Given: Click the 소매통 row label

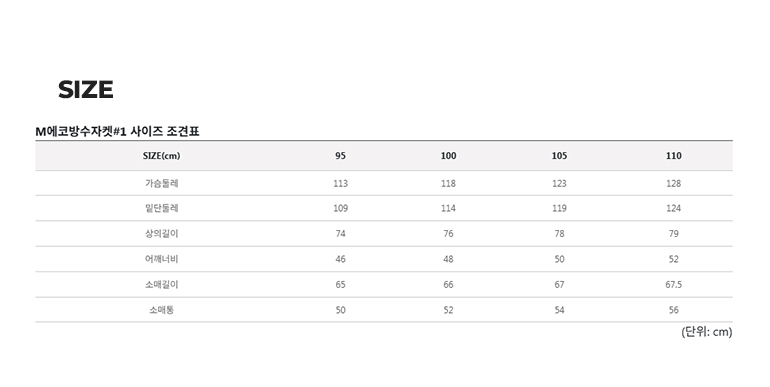Looking at the screenshot, I should click(162, 310).
